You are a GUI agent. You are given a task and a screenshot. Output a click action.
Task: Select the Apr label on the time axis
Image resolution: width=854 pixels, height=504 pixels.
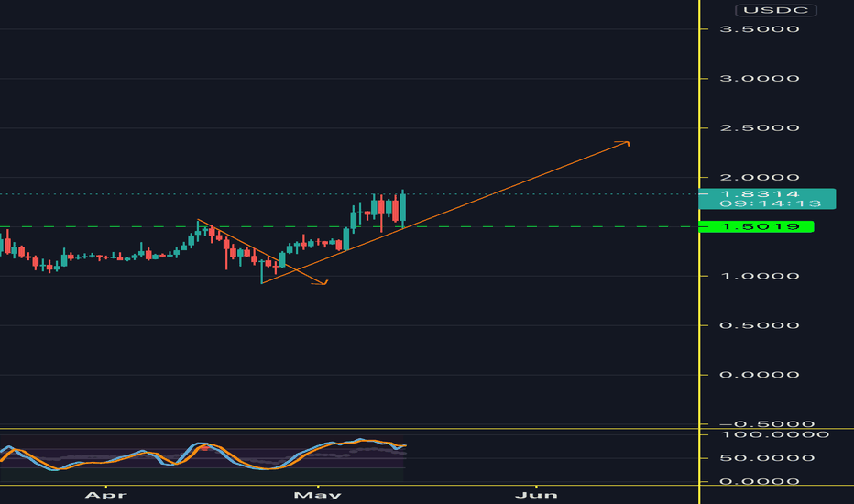106,495
